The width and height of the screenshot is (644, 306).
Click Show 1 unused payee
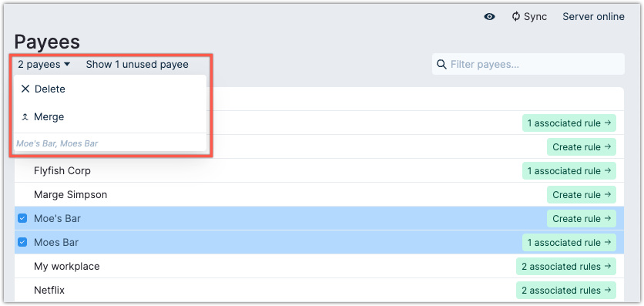(x=137, y=65)
